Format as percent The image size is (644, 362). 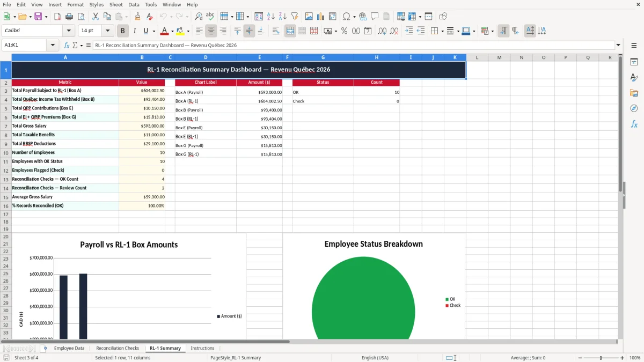coord(344,31)
